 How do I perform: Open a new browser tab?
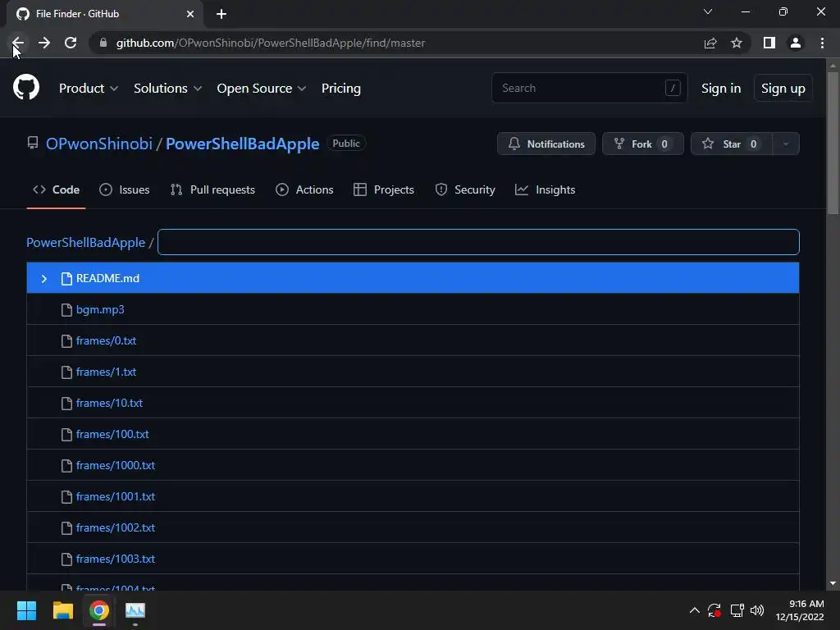tap(221, 14)
